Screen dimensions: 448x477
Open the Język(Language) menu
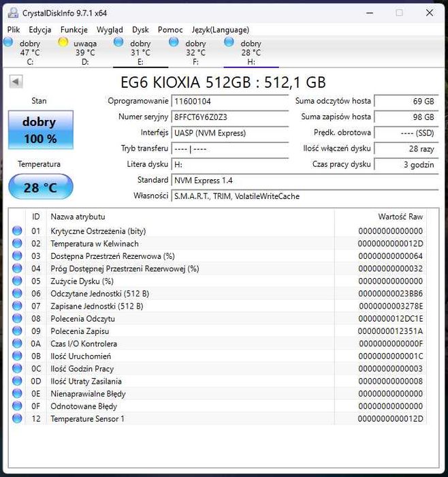click(x=221, y=30)
